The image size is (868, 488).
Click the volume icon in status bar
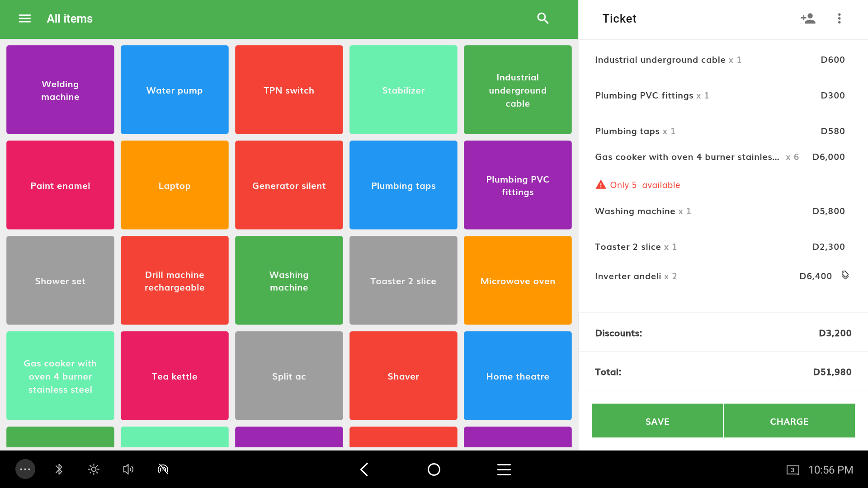click(127, 469)
